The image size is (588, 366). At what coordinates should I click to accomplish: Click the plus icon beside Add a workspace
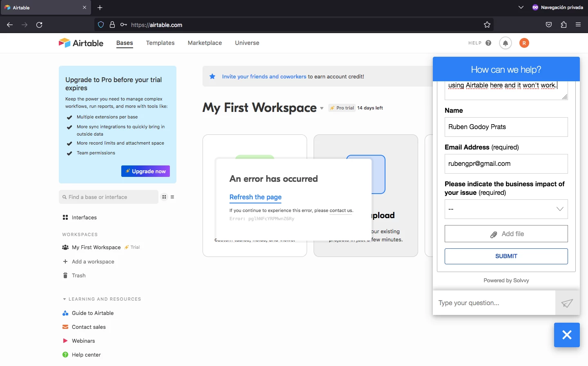pyautogui.click(x=65, y=261)
